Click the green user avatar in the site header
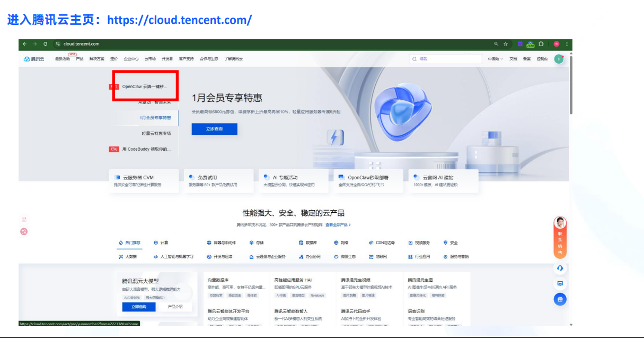The image size is (644, 338). coord(558,59)
